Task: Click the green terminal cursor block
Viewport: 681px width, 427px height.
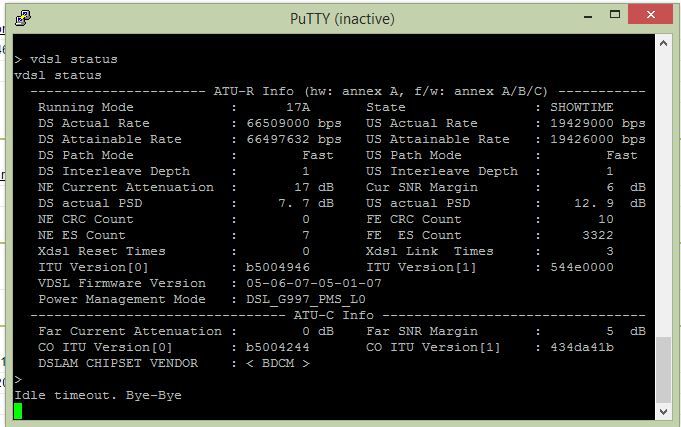Action: coord(18,411)
